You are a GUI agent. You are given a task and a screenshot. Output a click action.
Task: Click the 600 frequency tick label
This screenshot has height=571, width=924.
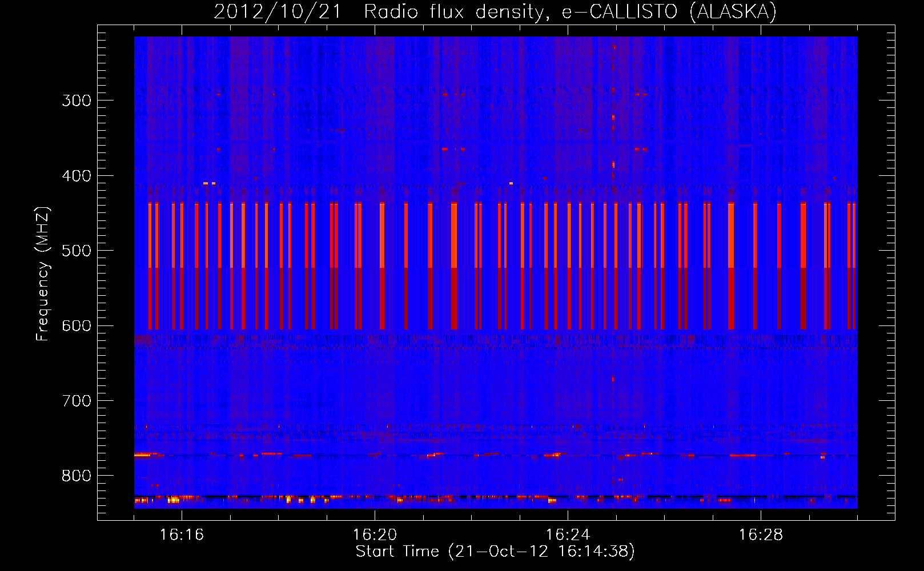pyautogui.click(x=77, y=326)
